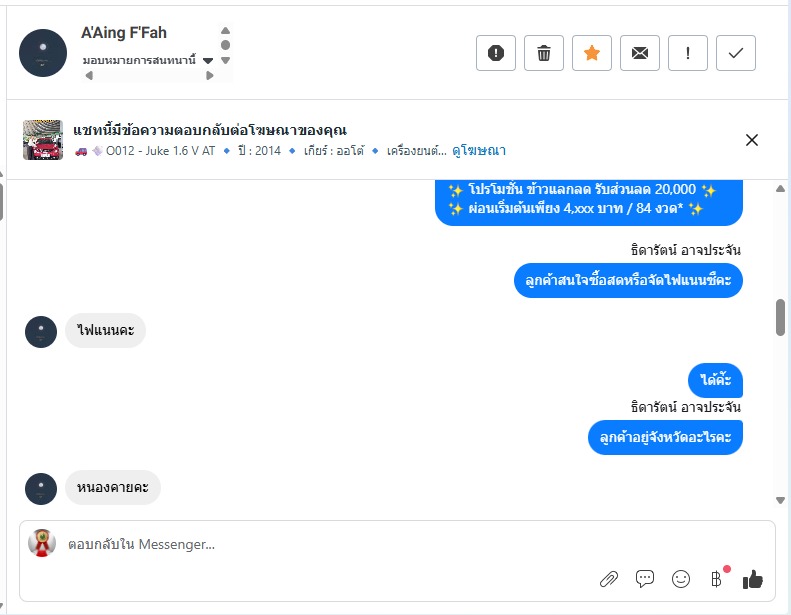The height and width of the screenshot is (615, 791).
Task: Send a thumbs-up like
Action: pos(753,578)
